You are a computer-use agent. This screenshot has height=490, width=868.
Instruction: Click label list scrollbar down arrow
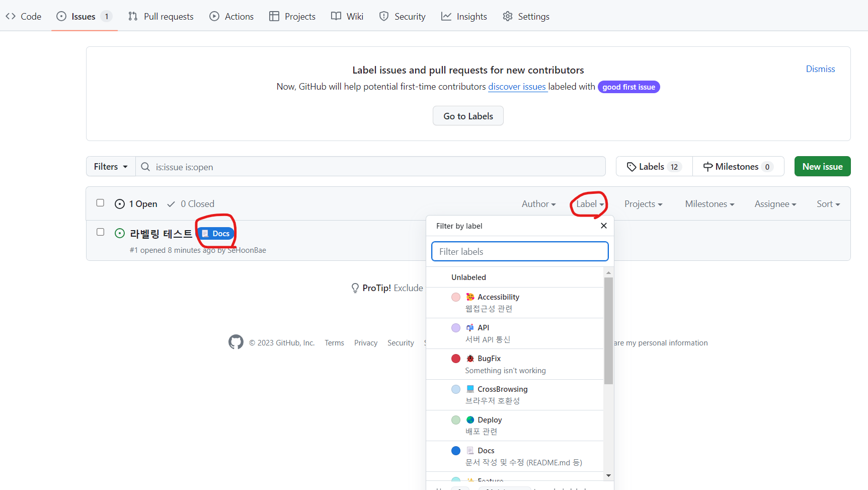[608, 475]
